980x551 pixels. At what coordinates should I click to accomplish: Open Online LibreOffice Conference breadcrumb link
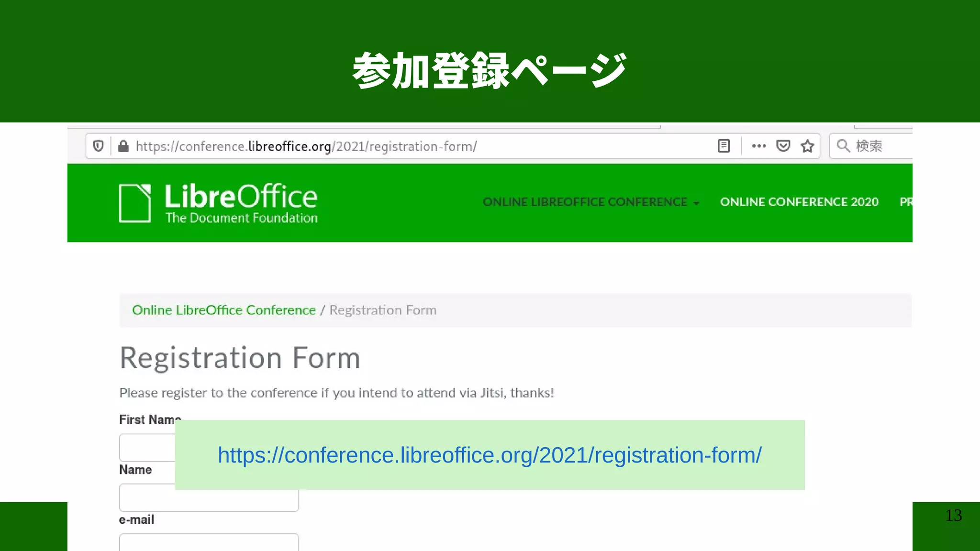point(224,310)
